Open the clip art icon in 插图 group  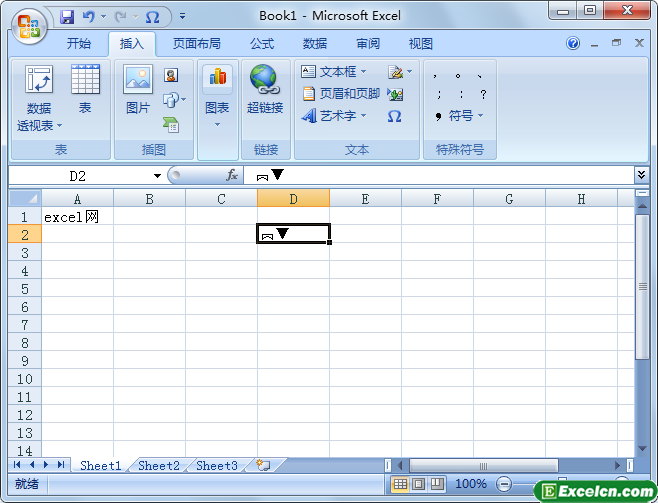pos(171,76)
